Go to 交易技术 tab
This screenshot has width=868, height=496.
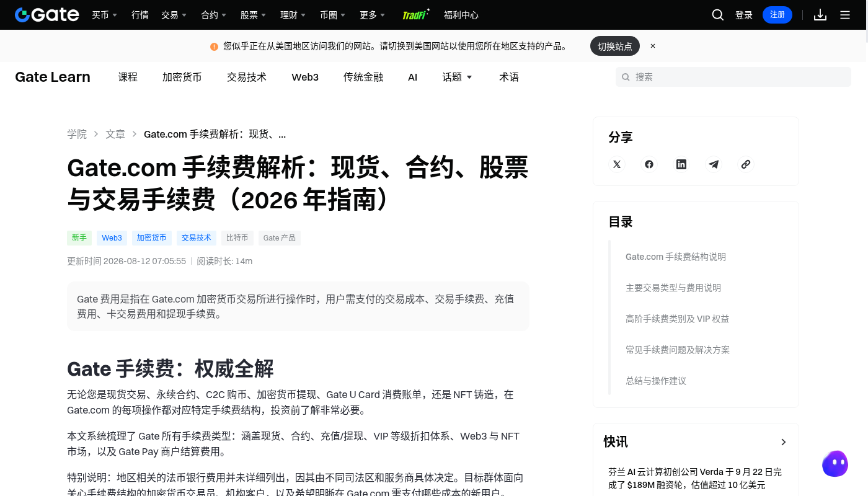pos(247,77)
